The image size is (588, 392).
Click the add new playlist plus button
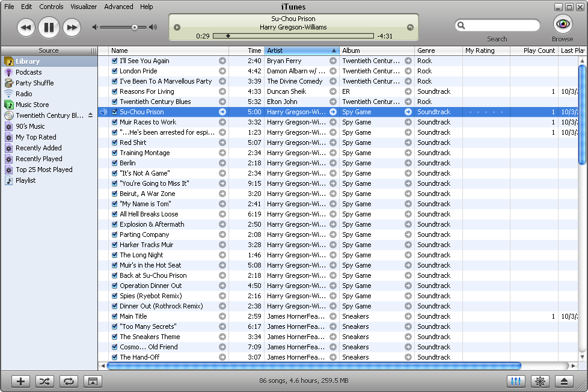(20, 382)
